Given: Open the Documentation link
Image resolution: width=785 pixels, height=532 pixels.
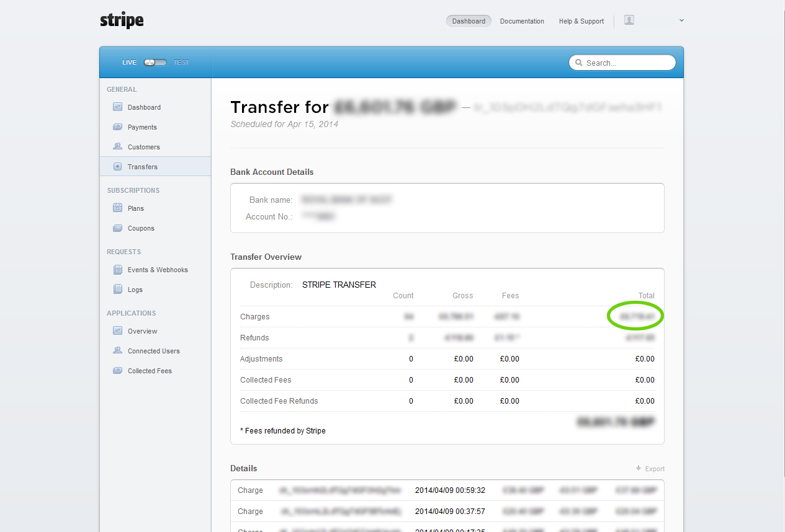Looking at the screenshot, I should click(x=522, y=21).
